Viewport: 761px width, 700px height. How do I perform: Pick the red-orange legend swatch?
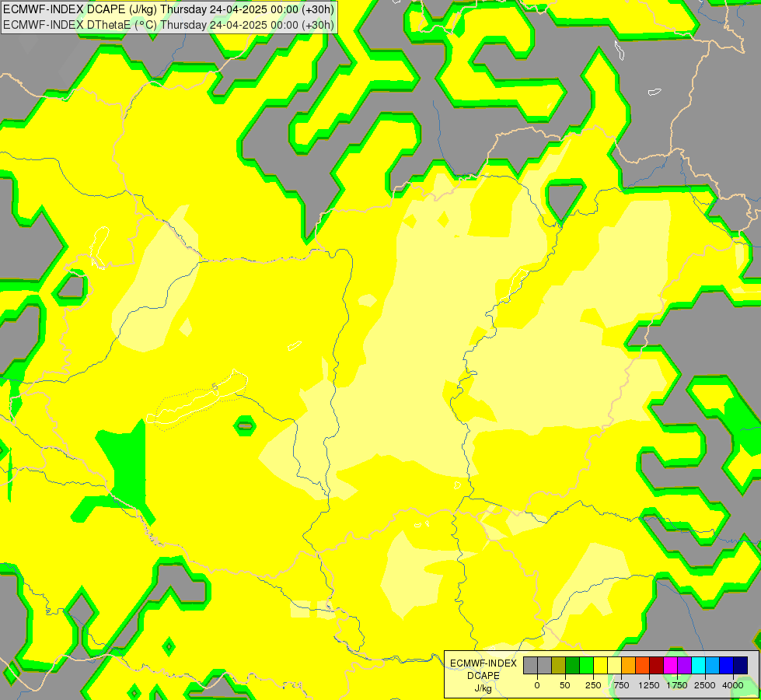tap(643, 666)
